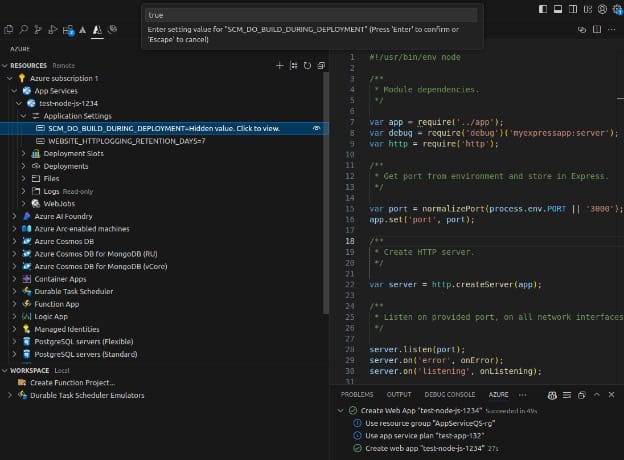Viewport: 624px width, 460px height.
Task: Expand Azure Cosmos DB
Action: coord(15,242)
